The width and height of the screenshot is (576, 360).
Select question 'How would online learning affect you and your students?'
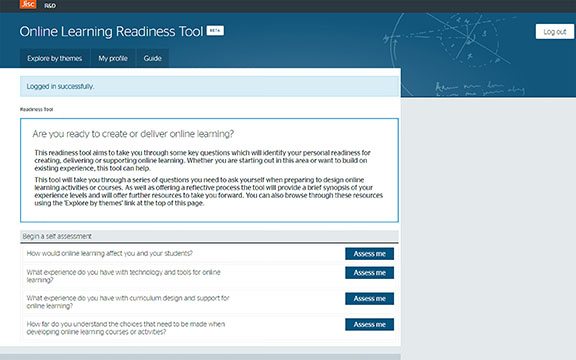109,253
